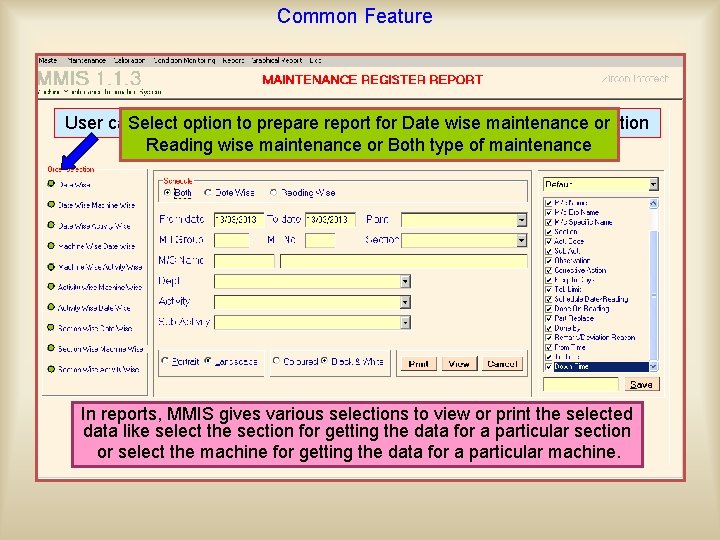Open the Exit menu

pos(315,60)
